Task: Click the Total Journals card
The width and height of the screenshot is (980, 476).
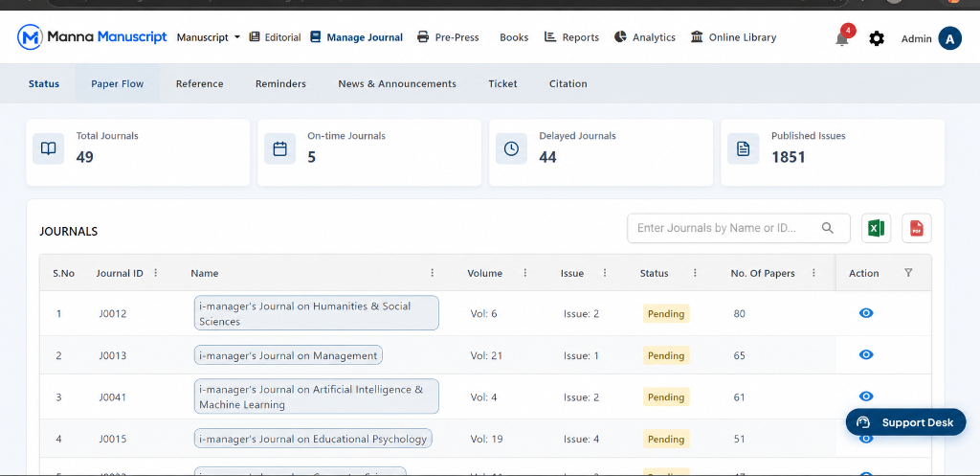Action: point(138,152)
